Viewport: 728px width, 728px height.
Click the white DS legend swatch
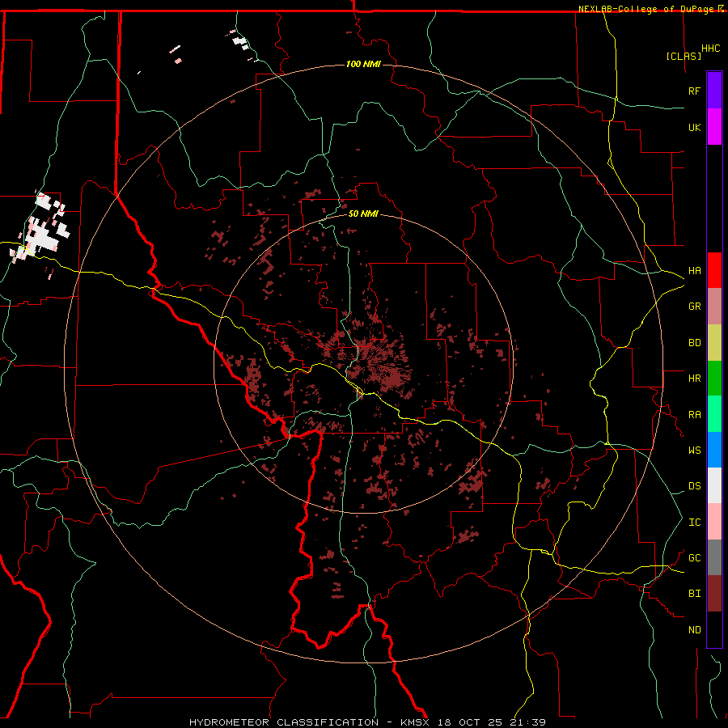click(x=714, y=485)
